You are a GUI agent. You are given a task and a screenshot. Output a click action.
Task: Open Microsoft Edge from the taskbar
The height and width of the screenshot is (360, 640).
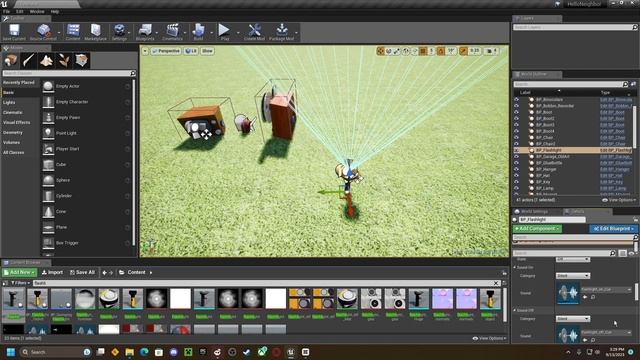click(144, 352)
